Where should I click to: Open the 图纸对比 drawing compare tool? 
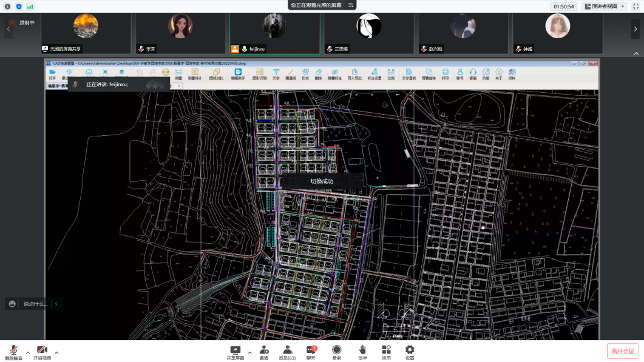click(216, 74)
